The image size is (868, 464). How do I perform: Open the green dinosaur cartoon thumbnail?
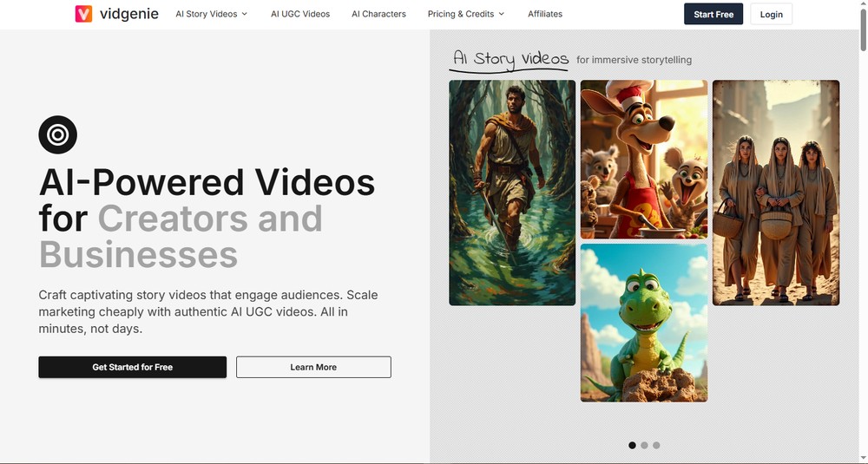pyautogui.click(x=643, y=323)
